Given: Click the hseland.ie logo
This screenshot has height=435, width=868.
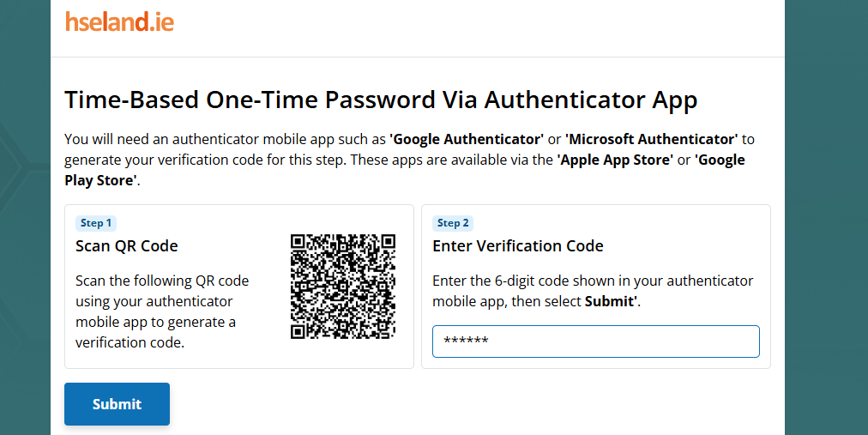Looking at the screenshot, I should (119, 21).
